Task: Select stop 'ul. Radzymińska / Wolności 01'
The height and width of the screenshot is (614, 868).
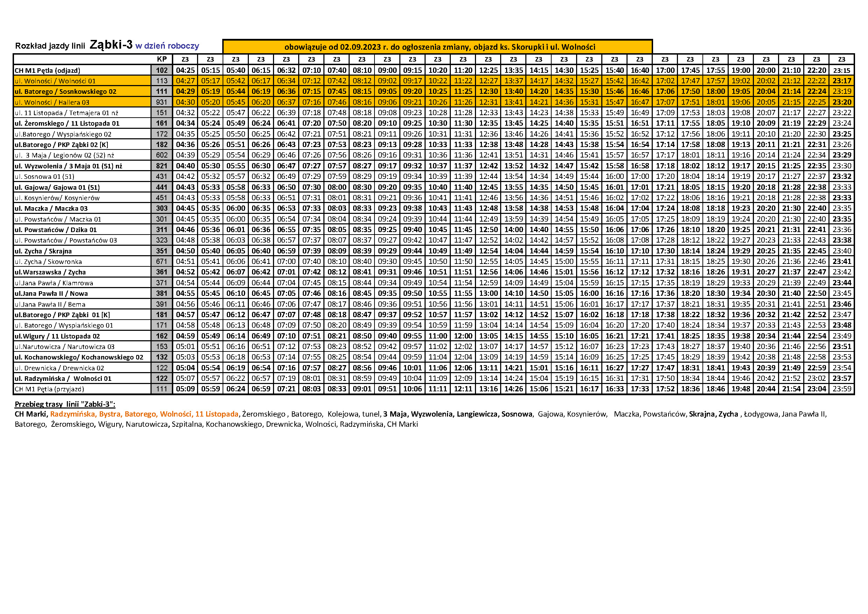Action: tap(63, 378)
